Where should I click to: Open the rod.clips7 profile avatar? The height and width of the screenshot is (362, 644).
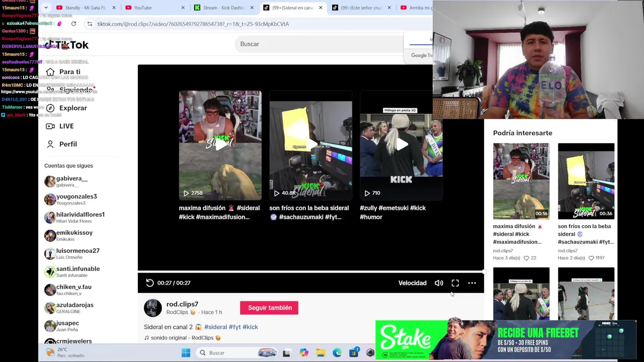coord(153,308)
